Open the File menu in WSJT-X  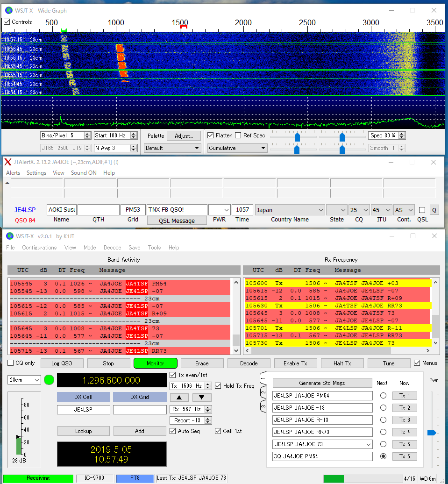point(10,248)
